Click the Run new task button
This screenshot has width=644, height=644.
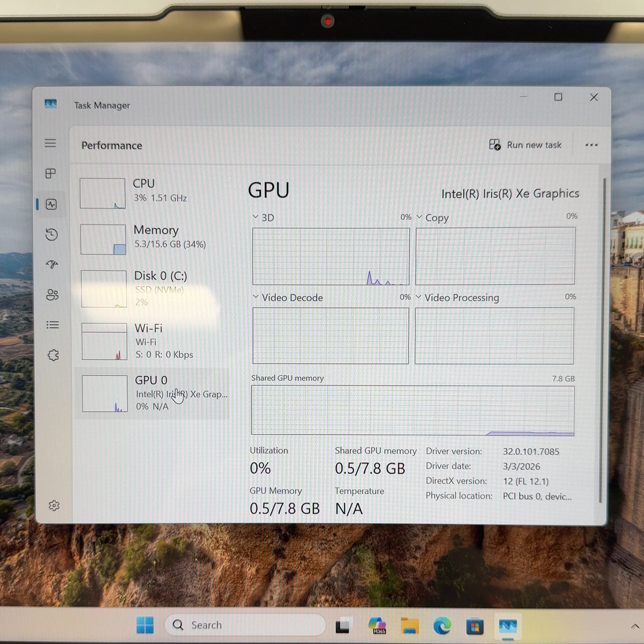click(525, 145)
